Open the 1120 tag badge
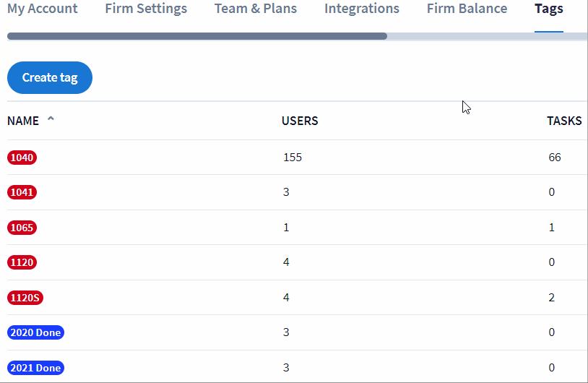 (22, 262)
